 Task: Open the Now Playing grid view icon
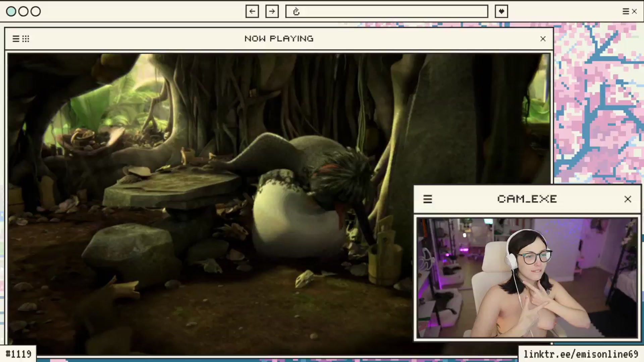click(x=26, y=39)
